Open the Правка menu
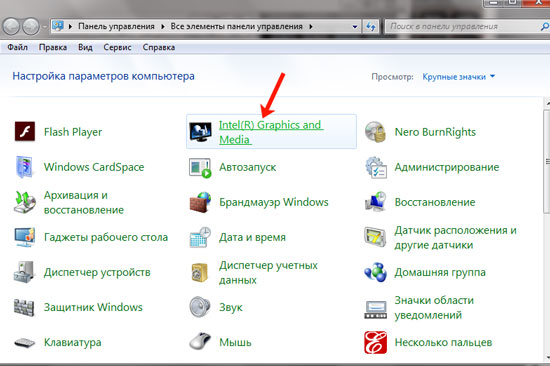This screenshot has width=550, height=366. (x=53, y=47)
